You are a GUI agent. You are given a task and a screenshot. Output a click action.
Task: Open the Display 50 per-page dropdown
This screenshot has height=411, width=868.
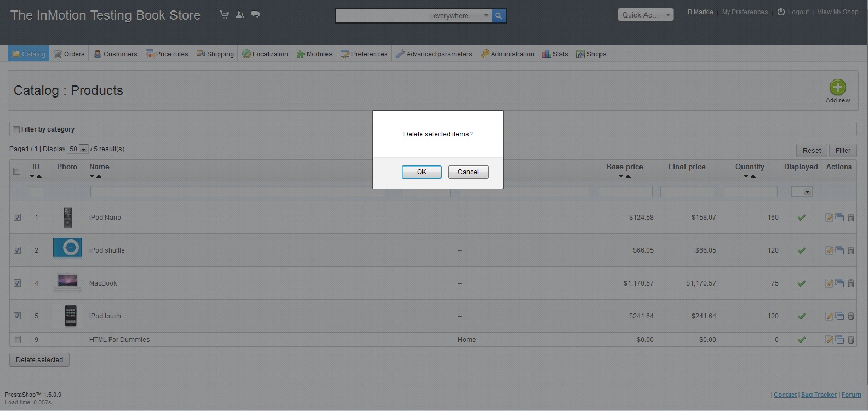[x=83, y=149]
